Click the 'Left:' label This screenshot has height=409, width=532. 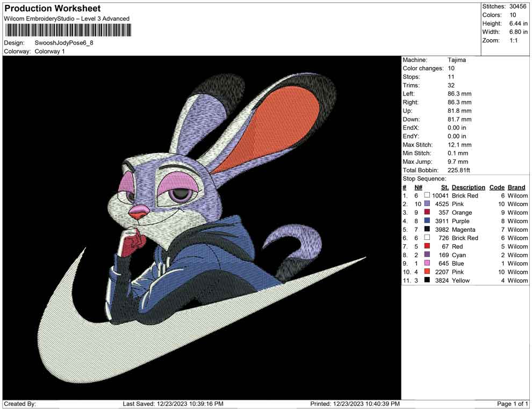pyautogui.click(x=408, y=94)
